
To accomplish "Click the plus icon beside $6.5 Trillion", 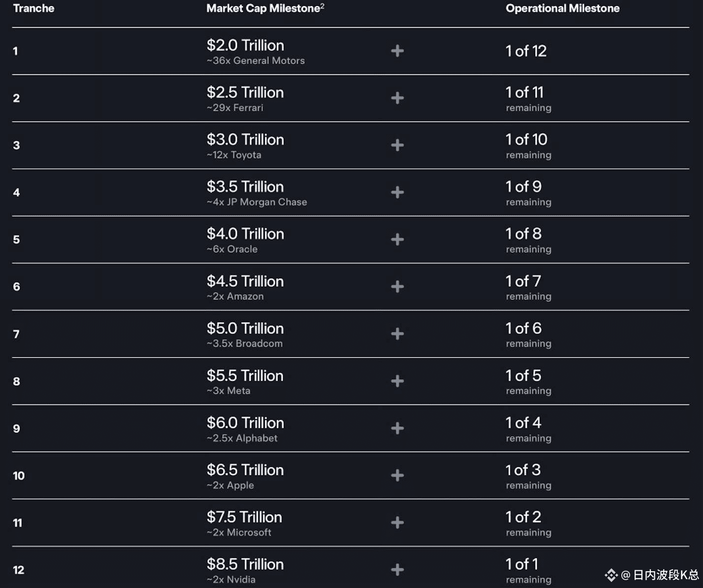I will tap(397, 476).
